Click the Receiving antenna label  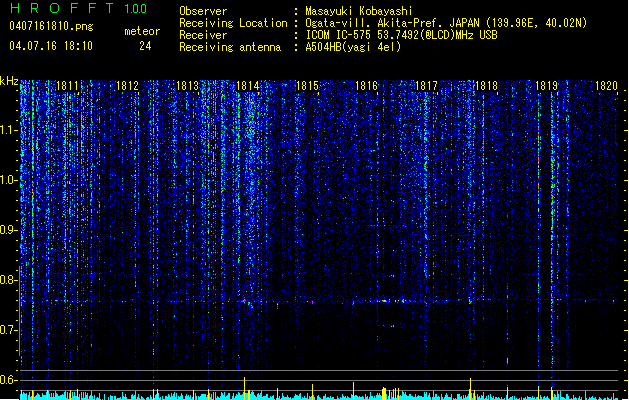[x=230, y=47]
